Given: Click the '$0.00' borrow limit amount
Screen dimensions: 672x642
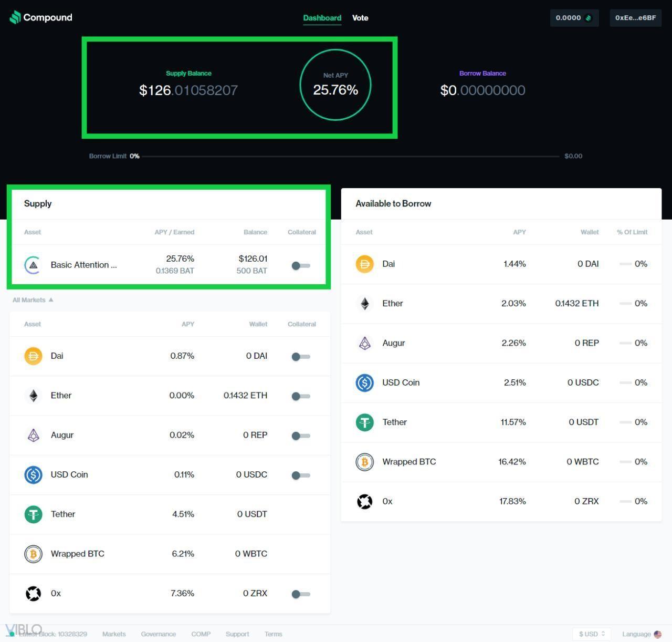Looking at the screenshot, I should 573,156.
